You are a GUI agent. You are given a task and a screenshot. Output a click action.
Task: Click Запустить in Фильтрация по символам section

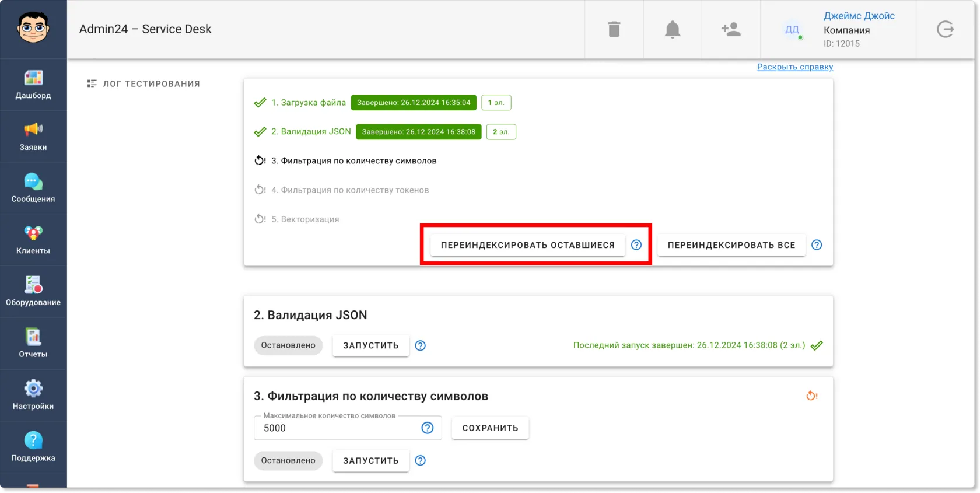point(371,460)
